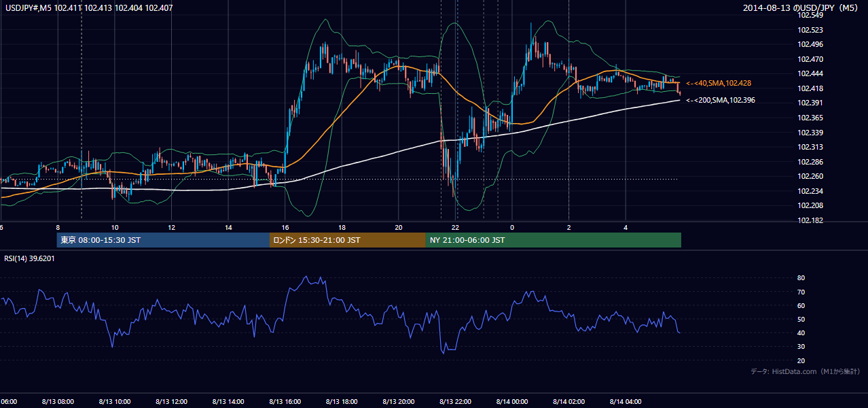This screenshot has height=408, width=868.
Task: Click price axis value 102.339
Action: tap(810, 133)
